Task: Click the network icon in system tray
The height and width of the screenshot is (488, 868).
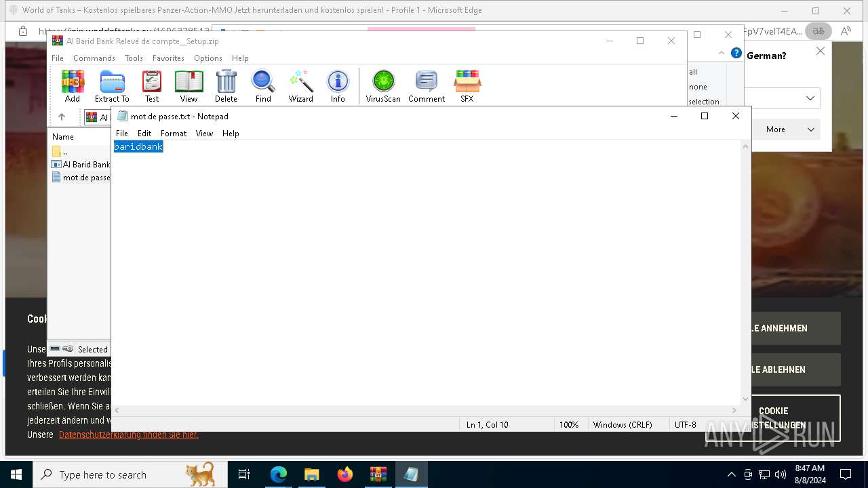Action: pyautogui.click(x=764, y=474)
